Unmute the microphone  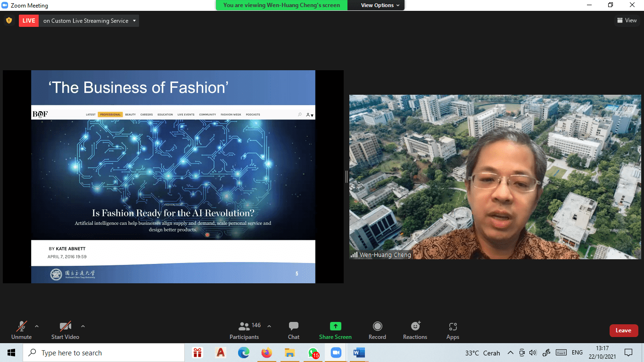(x=22, y=330)
